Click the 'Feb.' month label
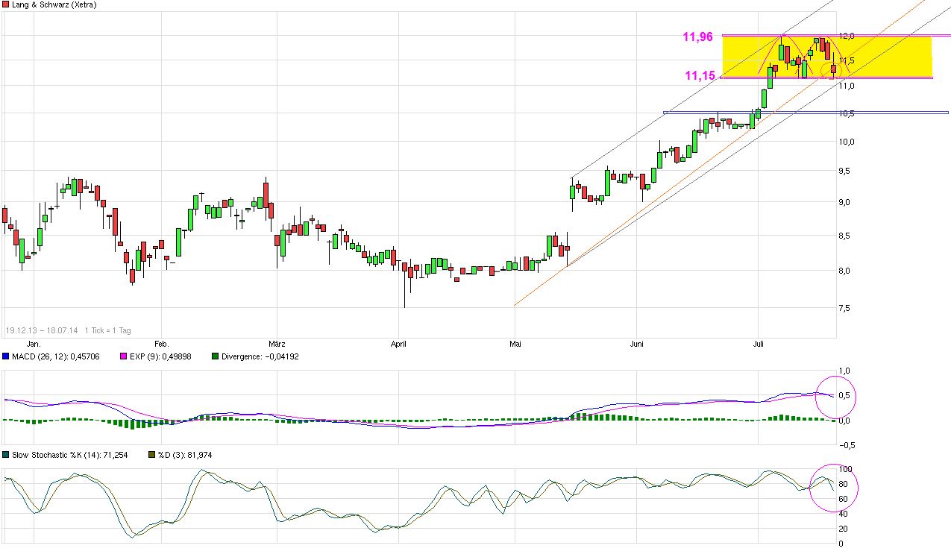951x560 pixels. point(161,344)
